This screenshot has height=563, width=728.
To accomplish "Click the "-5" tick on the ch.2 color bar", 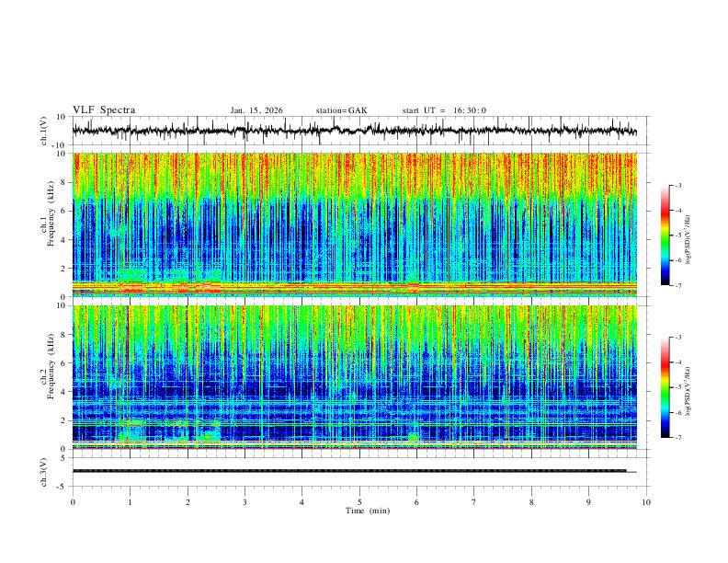I will [677, 387].
